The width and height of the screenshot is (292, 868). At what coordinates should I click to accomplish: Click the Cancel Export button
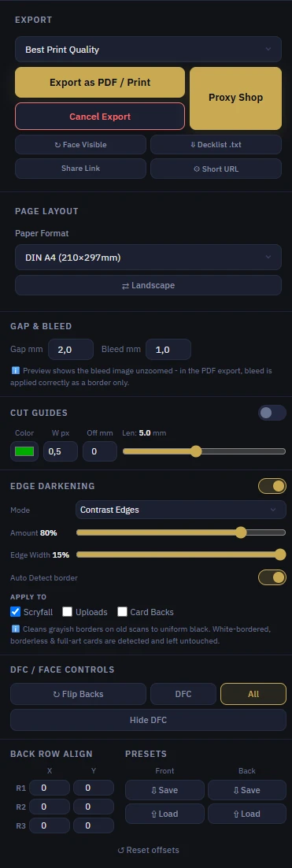[100, 117]
